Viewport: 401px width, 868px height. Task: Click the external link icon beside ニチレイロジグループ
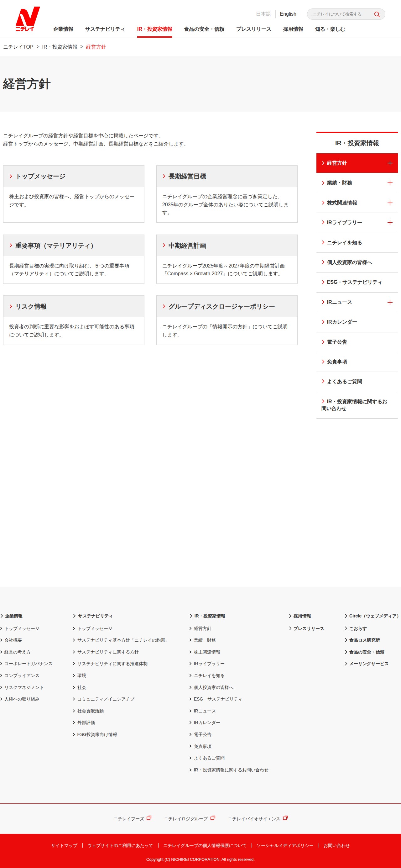click(x=212, y=818)
